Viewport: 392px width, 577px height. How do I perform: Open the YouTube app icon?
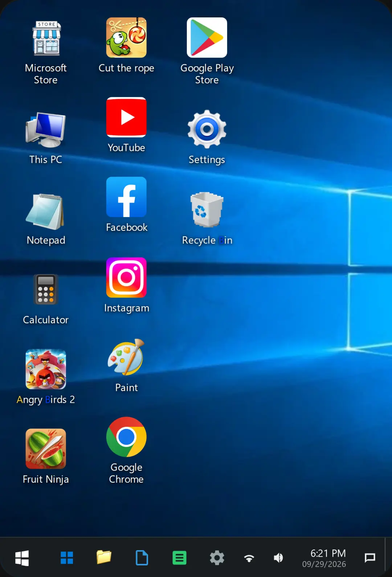click(126, 117)
